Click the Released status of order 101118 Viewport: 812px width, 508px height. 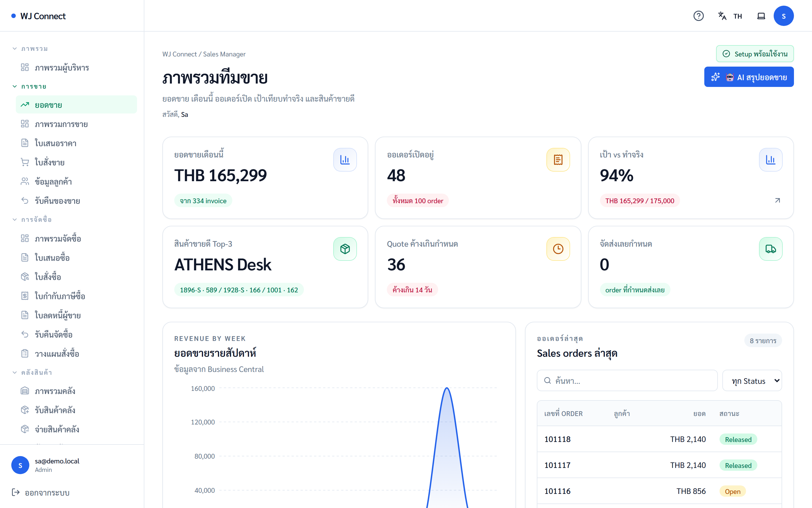(738, 439)
